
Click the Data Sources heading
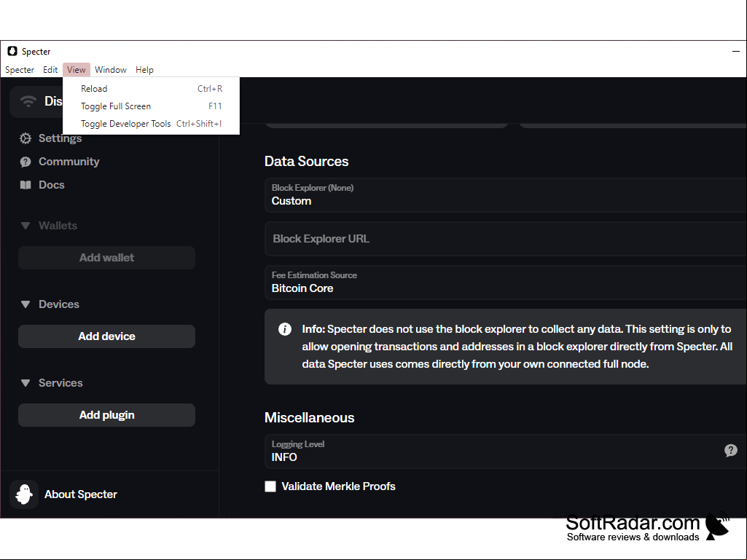click(x=306, y=161)
